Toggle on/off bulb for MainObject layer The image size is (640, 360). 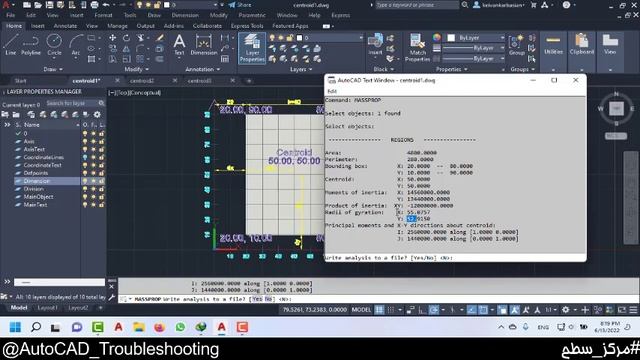point(85,197)
